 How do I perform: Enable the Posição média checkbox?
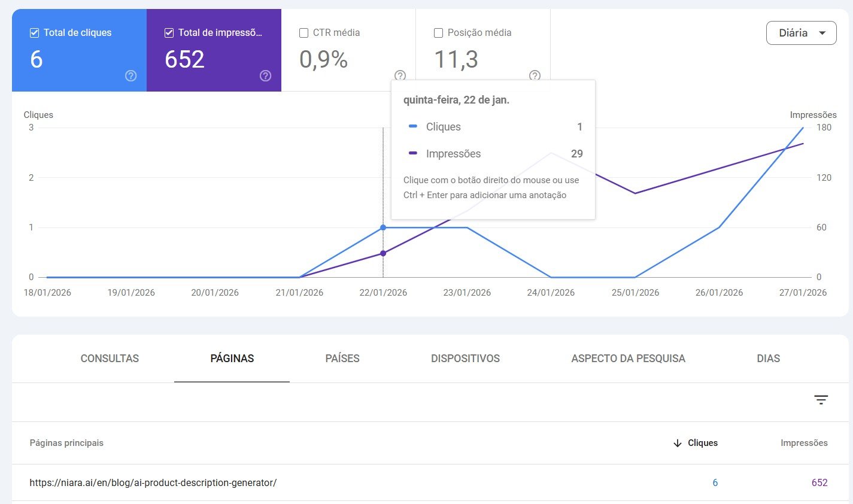(438, 33)
